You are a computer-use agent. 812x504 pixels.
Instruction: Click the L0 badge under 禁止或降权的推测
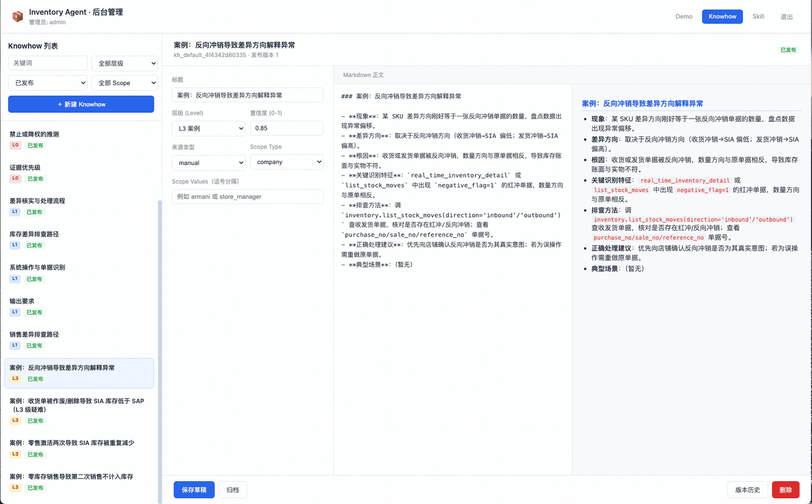(x=15, y=145)
